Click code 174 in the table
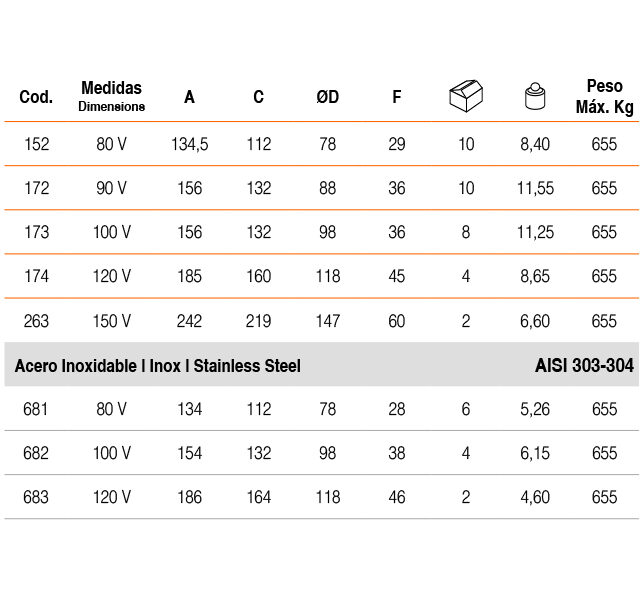Image resolution: width=640 pixels, height=600 pixels. [37, 276]
